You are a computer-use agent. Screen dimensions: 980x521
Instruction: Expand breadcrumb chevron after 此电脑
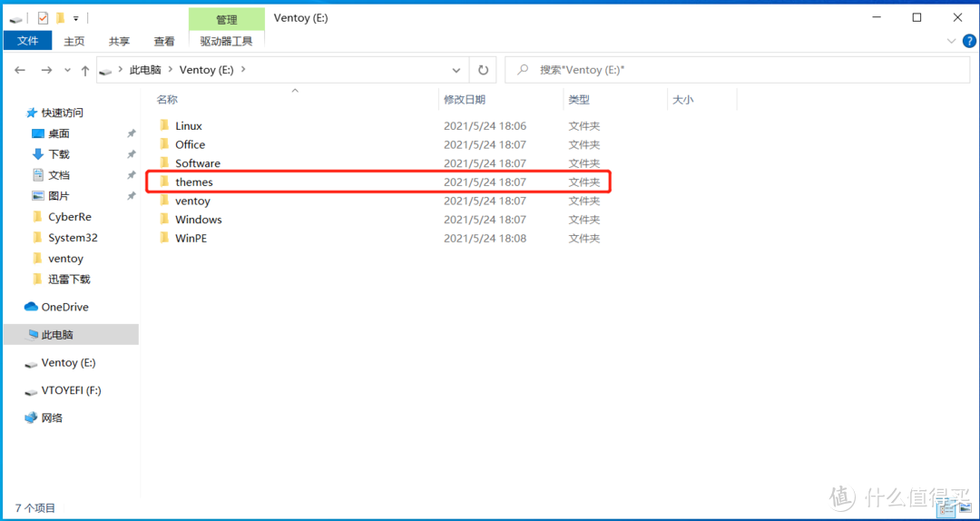pos(170,70)
